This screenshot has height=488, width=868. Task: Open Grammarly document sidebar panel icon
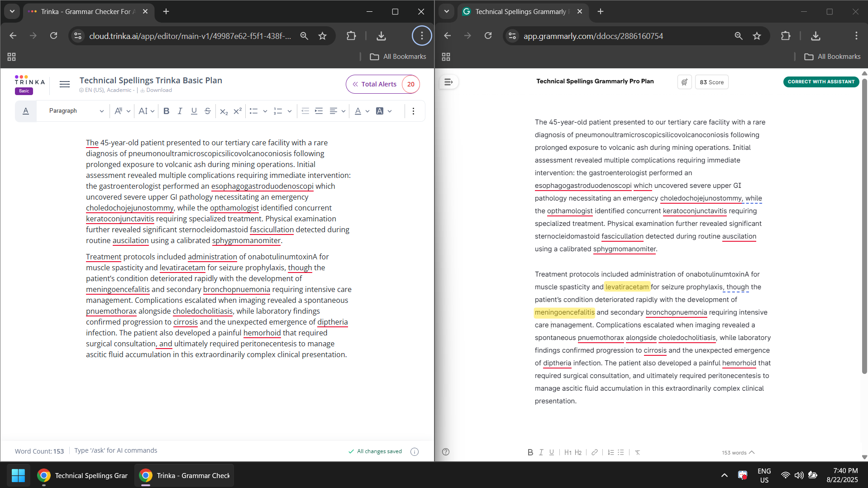pos(448,82)
